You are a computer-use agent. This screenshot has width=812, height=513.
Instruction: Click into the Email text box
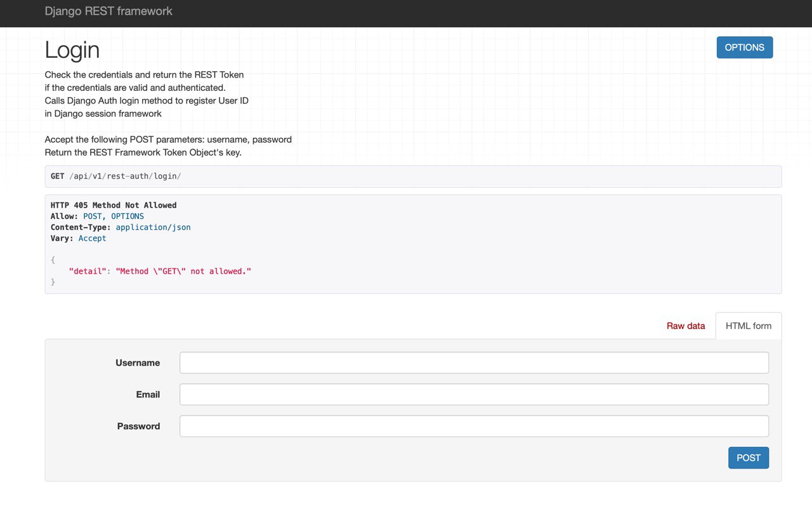click(474, 394)
